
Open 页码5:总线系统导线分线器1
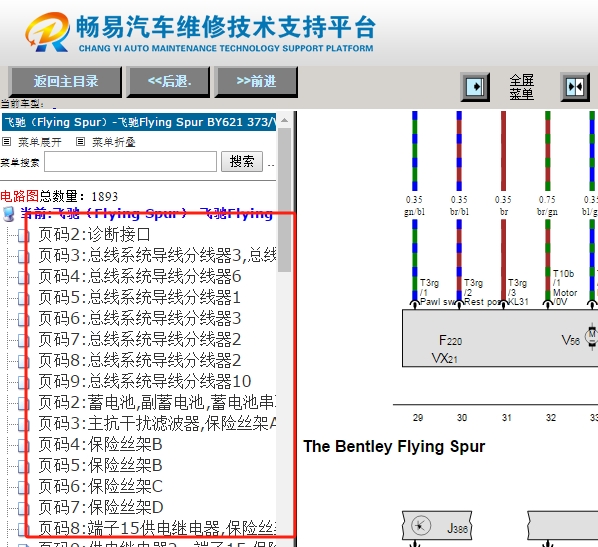point(140,298)
